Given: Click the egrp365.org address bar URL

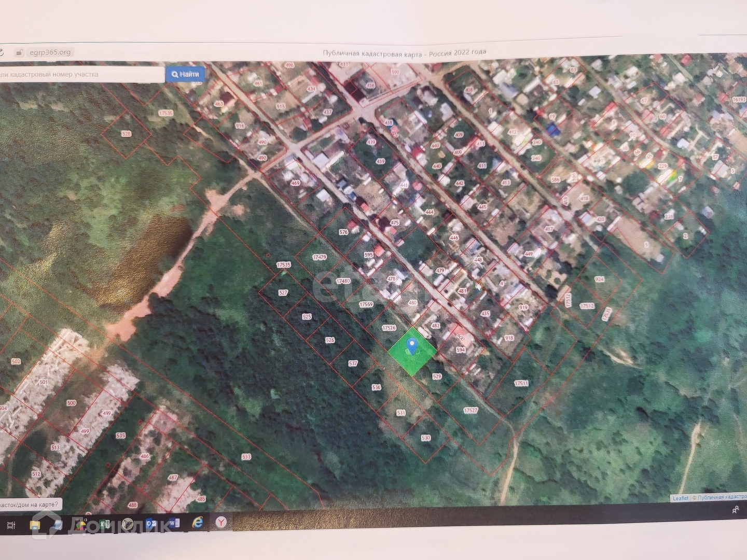Looking at the screenshot, I should (x=50, y=52).
